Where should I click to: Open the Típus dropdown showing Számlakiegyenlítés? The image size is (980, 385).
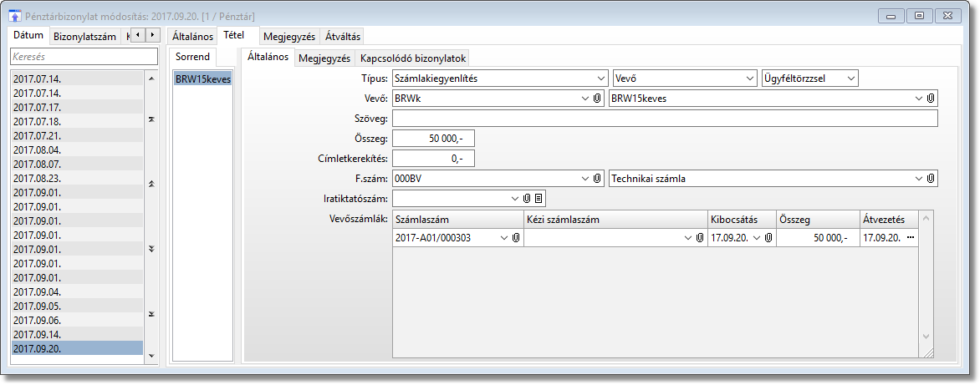600,79
